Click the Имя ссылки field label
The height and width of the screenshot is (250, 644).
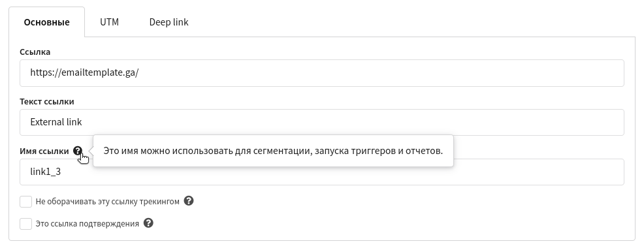point(44,151)
